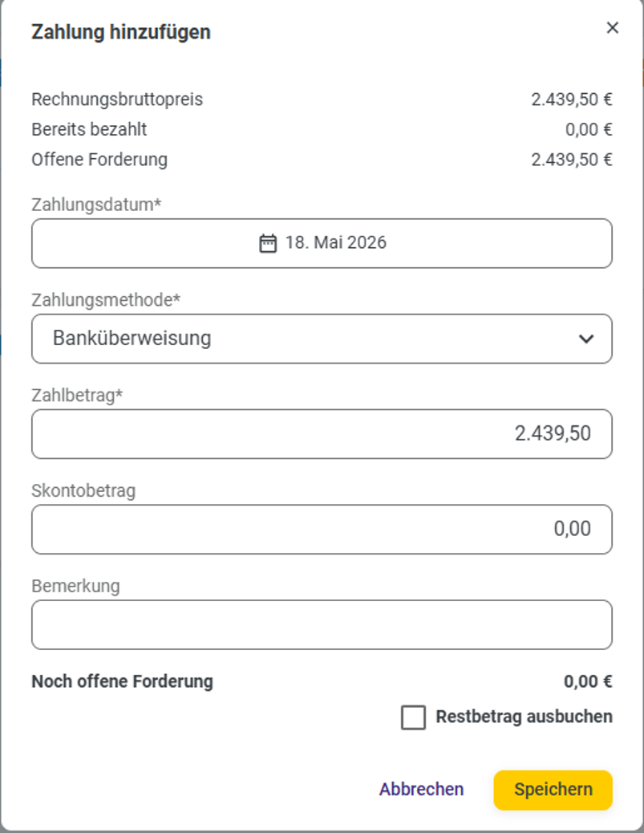Close the Zahlung hinzufügen dialog with X
The height and width of the screenshot is (833, 644).
pos(612,27)
